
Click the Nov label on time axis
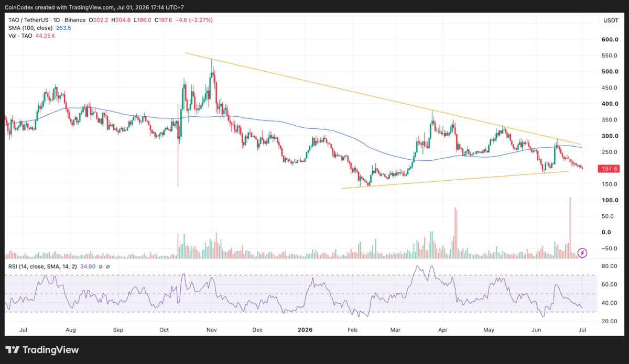click(212, 330)
